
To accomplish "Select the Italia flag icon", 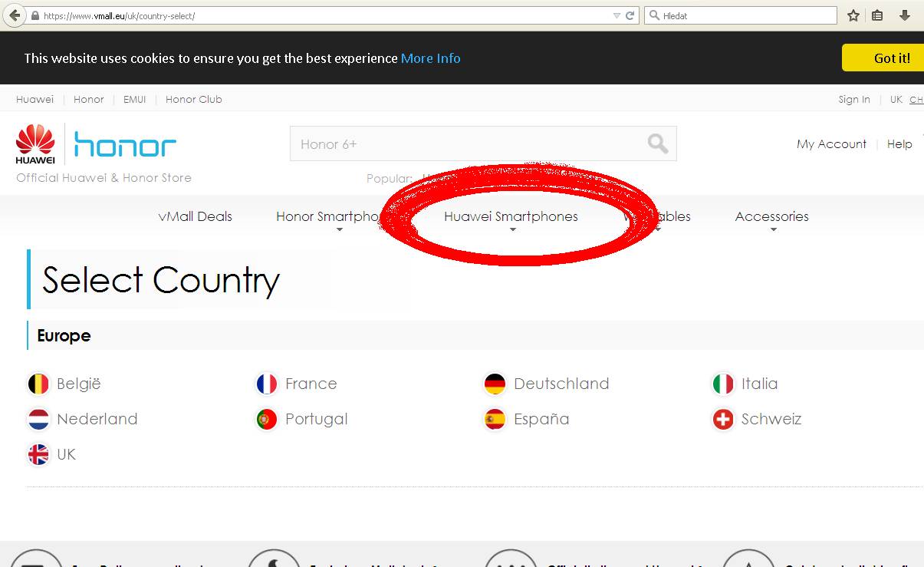I will point(723,384).
